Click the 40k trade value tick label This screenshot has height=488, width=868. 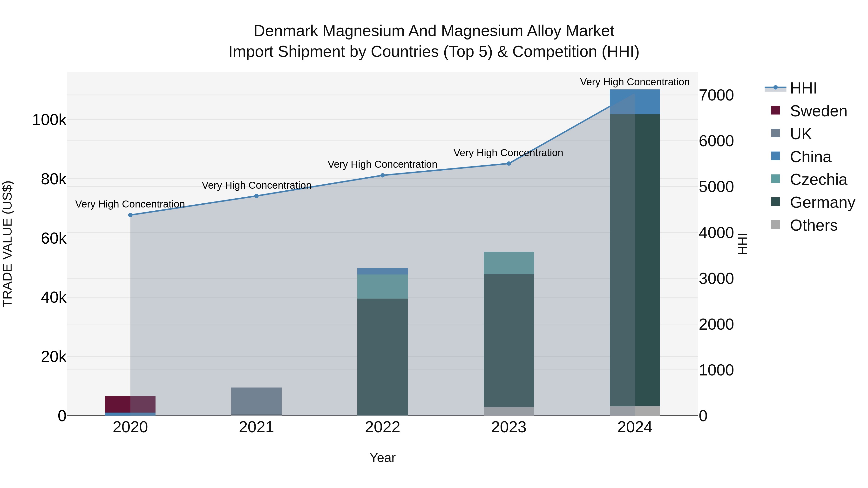click(x=54, y=298)
